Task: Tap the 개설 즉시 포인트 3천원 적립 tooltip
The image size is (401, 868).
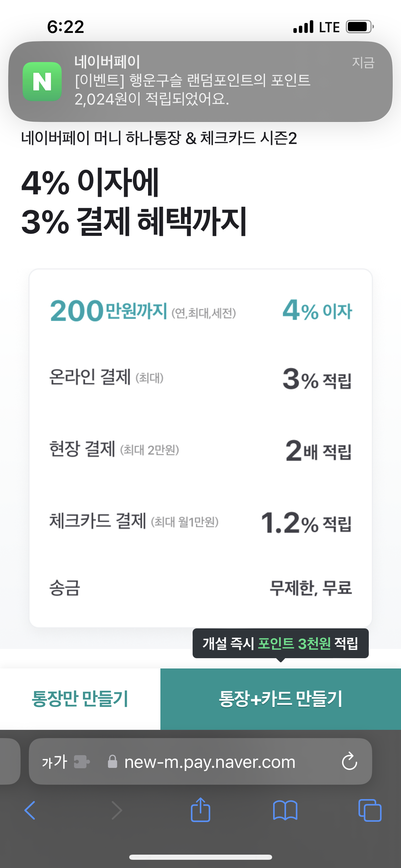Action: click(280, 643)
